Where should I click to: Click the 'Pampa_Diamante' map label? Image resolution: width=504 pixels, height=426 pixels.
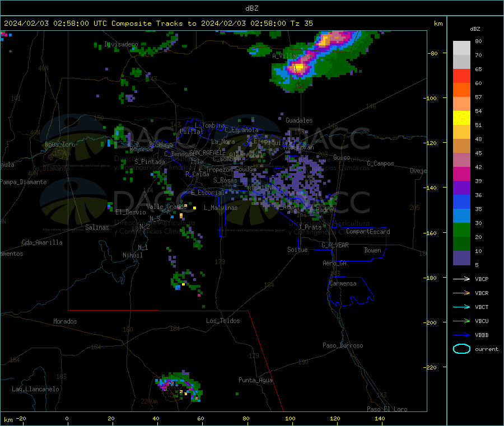pyautogui.click(x=24, y=182)
